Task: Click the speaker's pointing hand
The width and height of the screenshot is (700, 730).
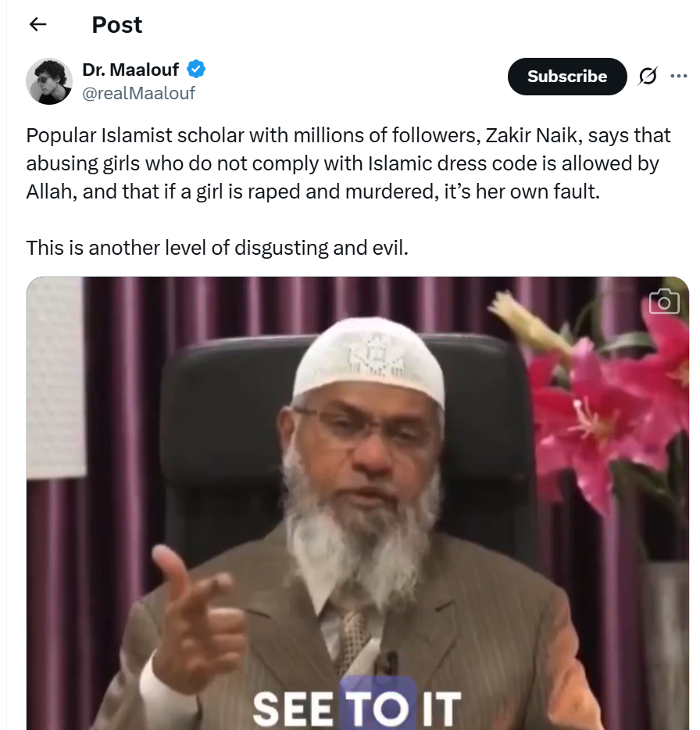Action: [x=187, y=617]
